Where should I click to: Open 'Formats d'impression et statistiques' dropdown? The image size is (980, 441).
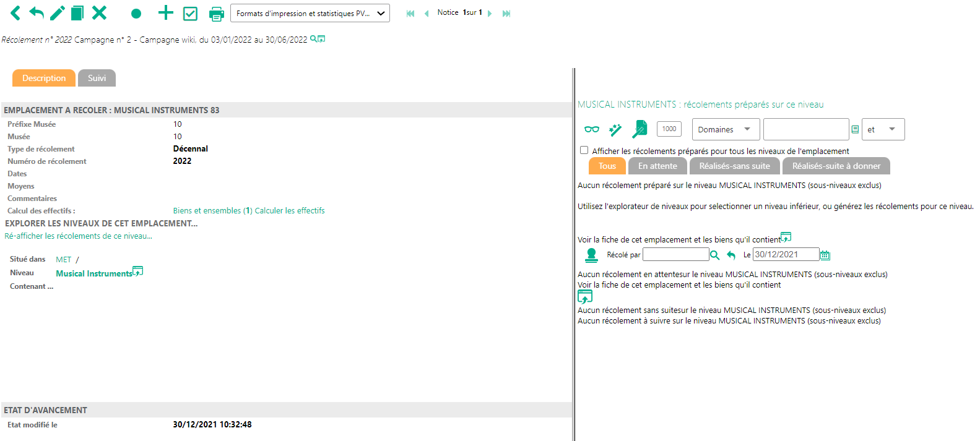pos(310,13)
